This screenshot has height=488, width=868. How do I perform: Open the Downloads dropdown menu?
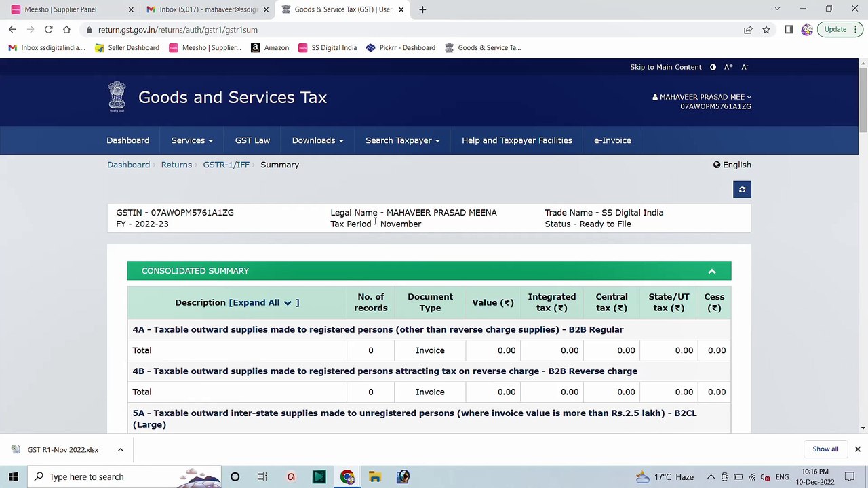click(x=317, y=140)
